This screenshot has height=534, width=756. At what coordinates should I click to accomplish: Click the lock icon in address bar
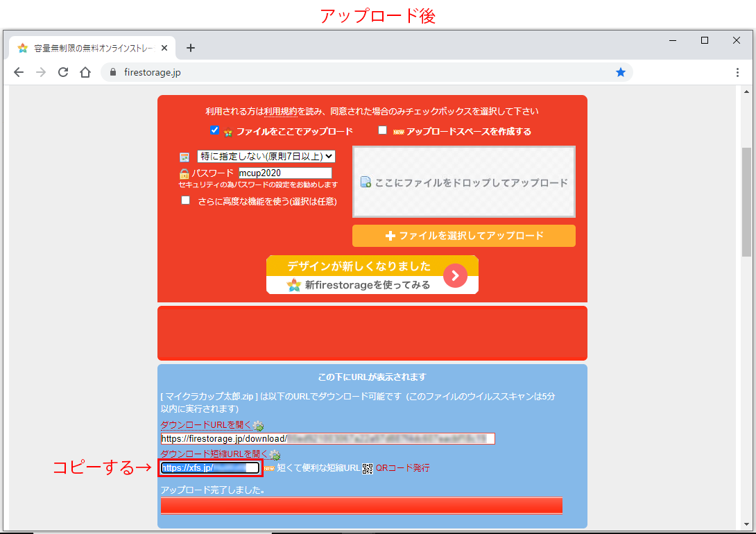113,72
